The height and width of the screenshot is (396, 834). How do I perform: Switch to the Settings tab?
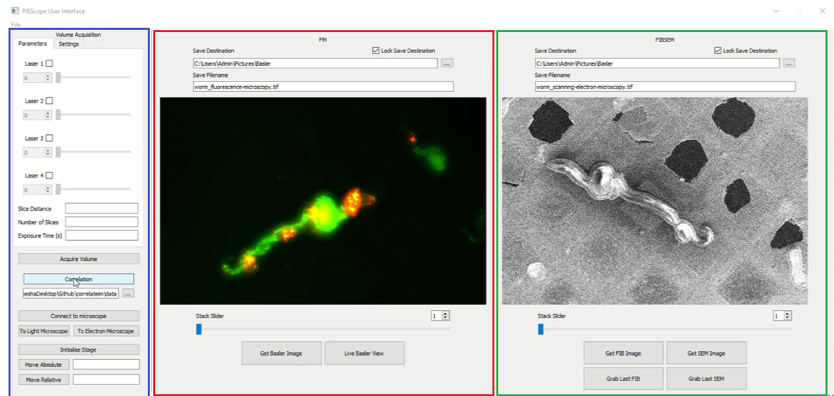tap(69, 44)
